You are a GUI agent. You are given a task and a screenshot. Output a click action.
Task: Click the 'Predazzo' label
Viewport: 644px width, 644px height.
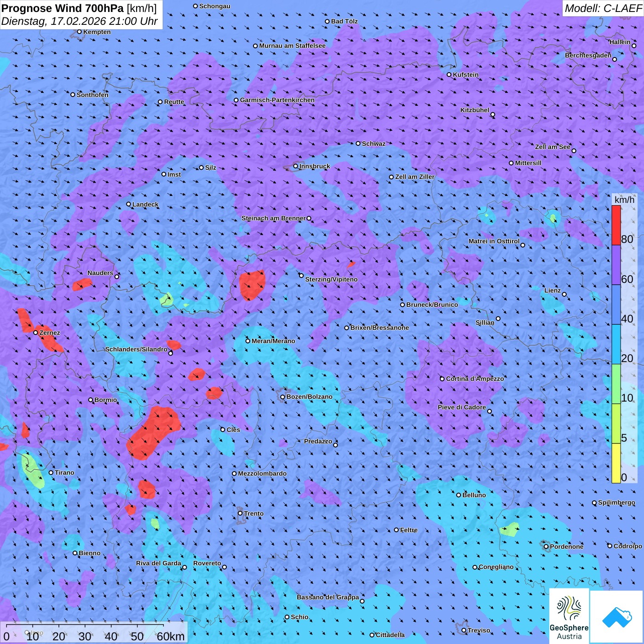(x=318, y=441)
